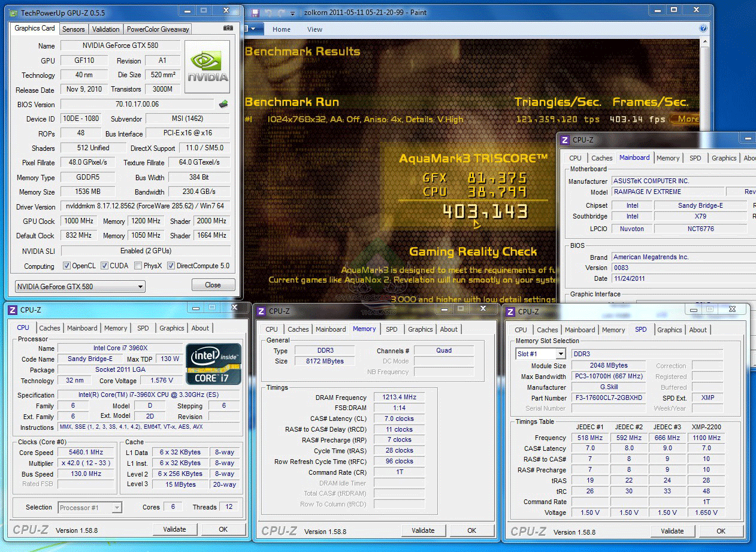
Task: Click the orange arrow under AquaMark score
Action: pos(477,225)
